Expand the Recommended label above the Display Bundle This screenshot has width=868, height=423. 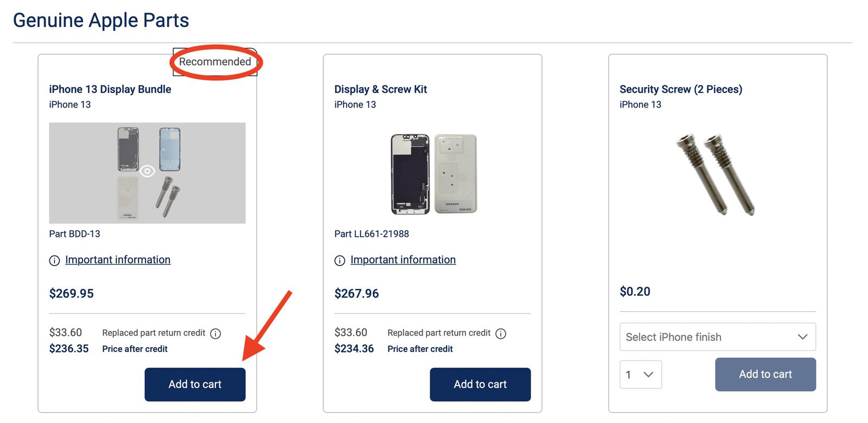215,61
